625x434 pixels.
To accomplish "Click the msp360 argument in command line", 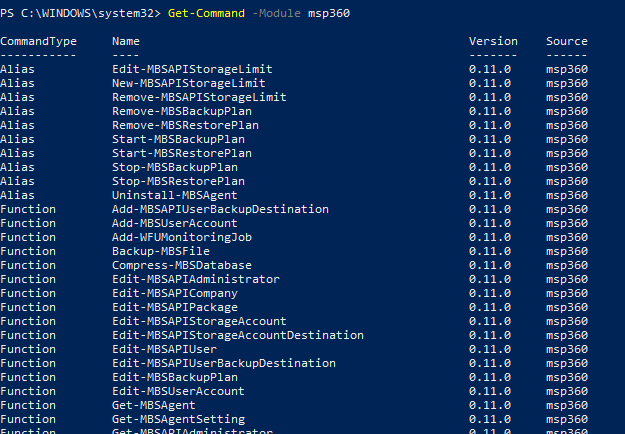I will tap(329, 14).
